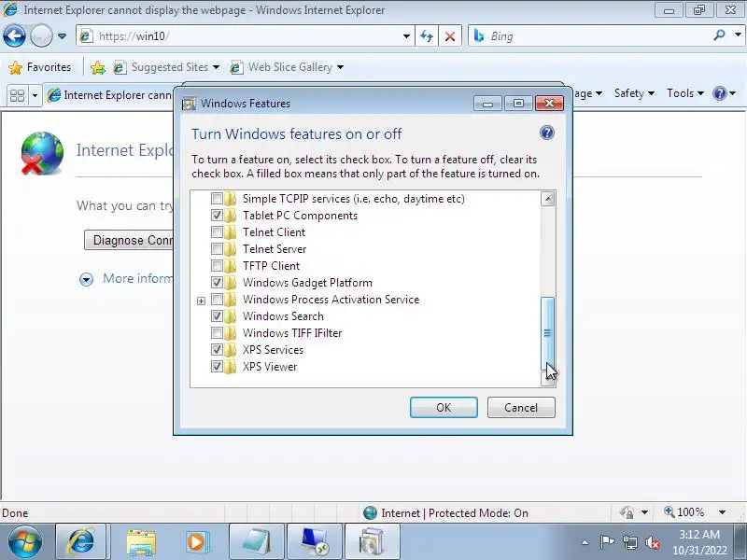Viewport: 747px width, 560px height.
Task: Click Diagnose Connection Problems button
Action: (x=129, y=240)
